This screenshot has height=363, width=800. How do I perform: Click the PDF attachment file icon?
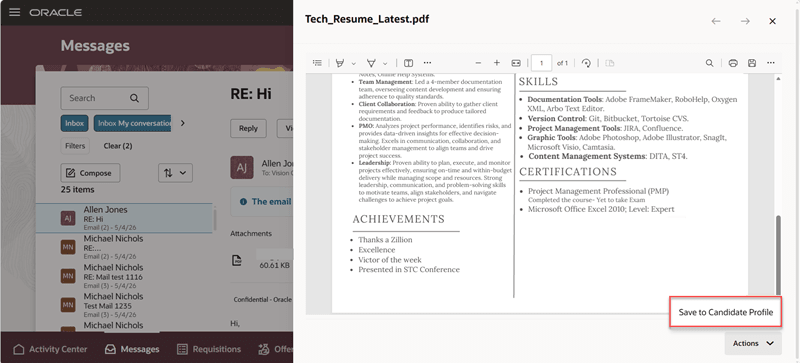point(238,260)
